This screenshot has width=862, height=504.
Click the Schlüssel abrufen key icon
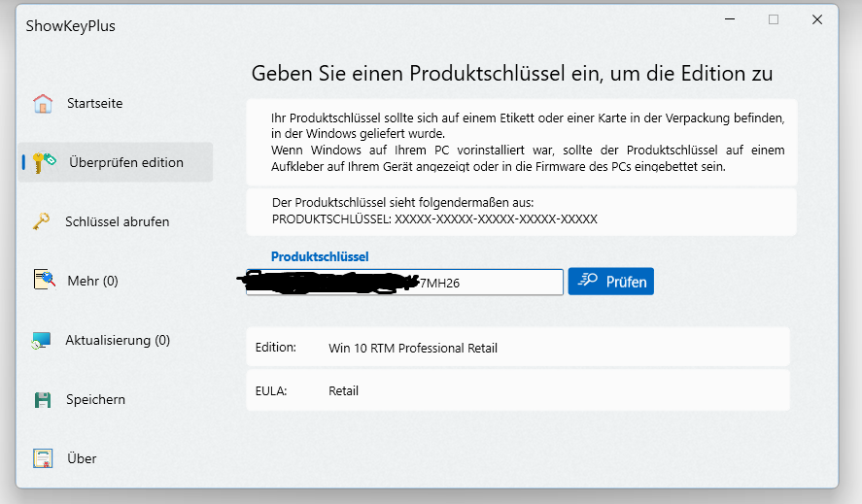pyautogui.click(x=41, y=221)
